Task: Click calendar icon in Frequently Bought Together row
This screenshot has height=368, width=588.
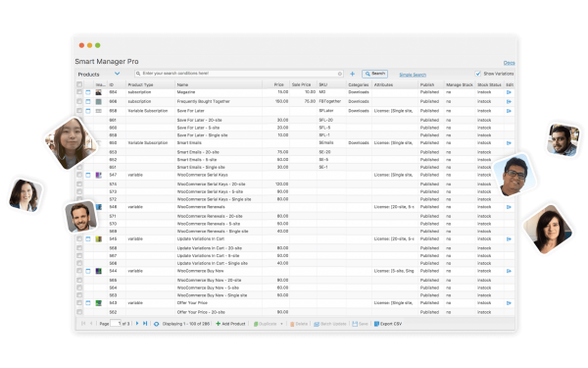Action: point(88,101)
